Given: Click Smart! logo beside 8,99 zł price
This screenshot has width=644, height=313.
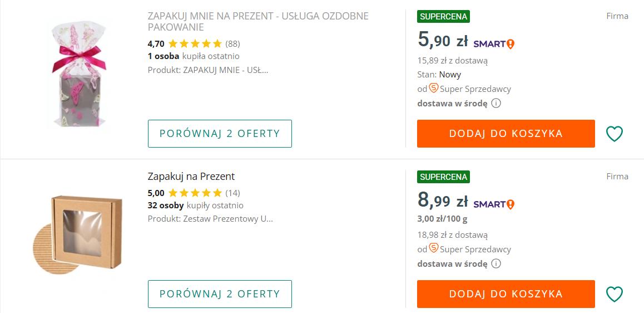Looking at the screenshot, I should point(494,204).
